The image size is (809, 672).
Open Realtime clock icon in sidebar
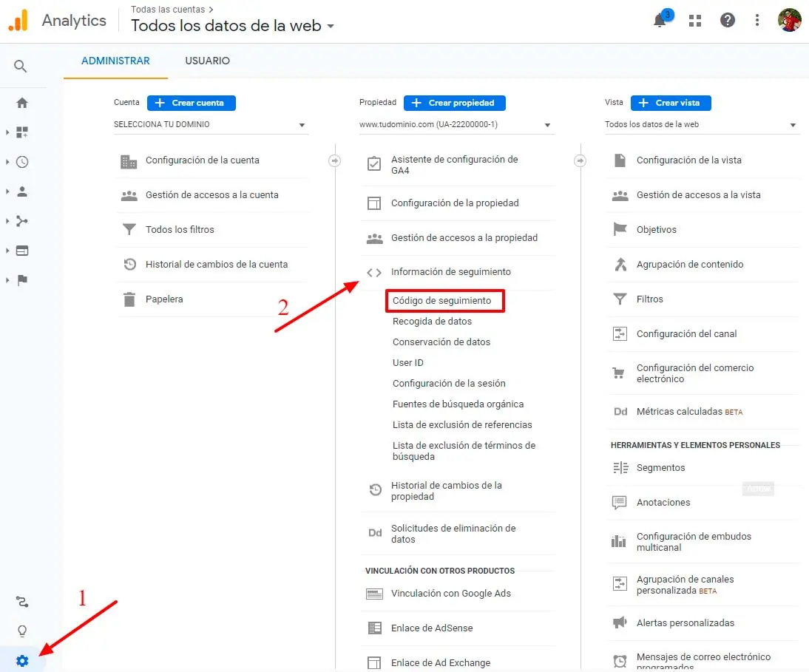click(21, 162)
